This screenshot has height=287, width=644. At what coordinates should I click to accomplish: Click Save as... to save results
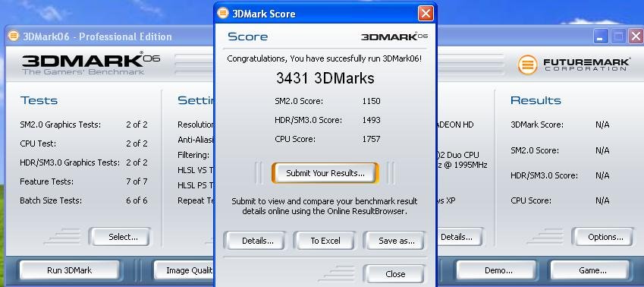click(x=396, y=241)
